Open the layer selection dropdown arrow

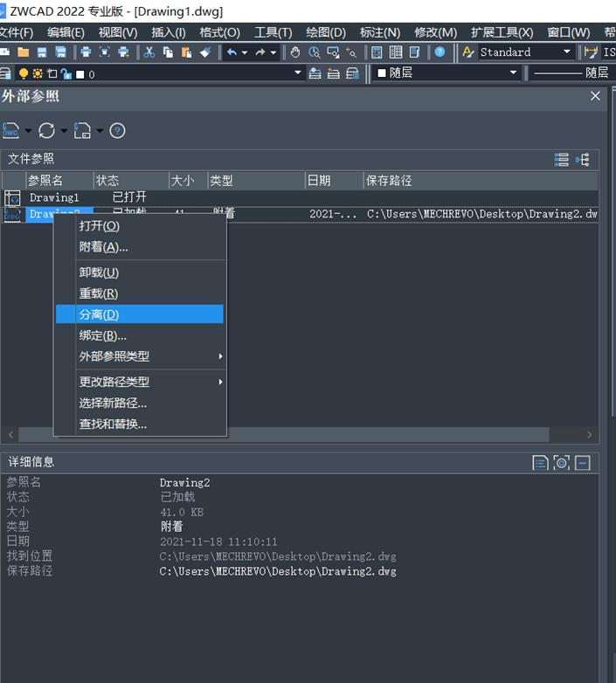click(298, 72)
